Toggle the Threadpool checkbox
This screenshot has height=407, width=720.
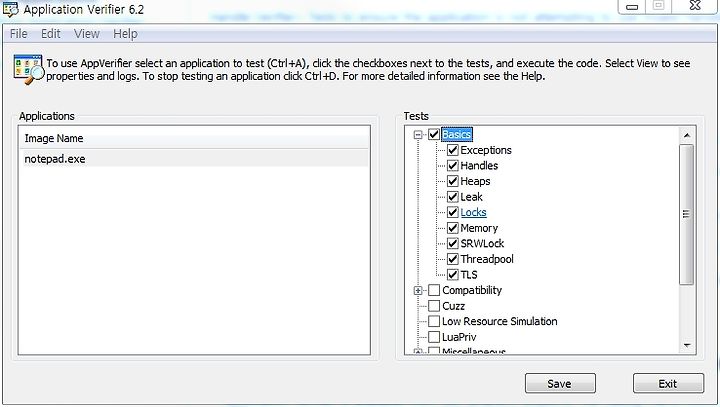(x=453, y=259)
